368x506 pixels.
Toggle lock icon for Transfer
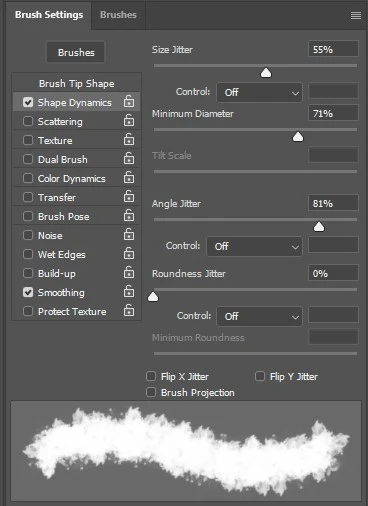pos(129,196)
